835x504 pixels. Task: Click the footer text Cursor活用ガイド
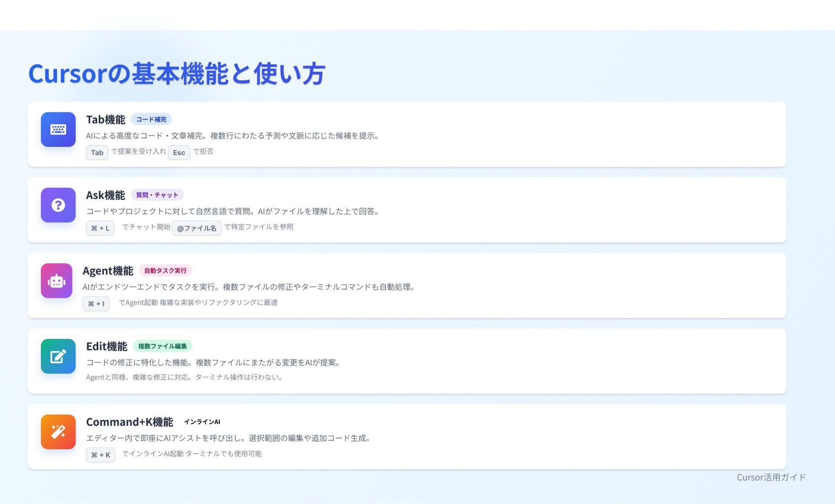coord(772,477)
